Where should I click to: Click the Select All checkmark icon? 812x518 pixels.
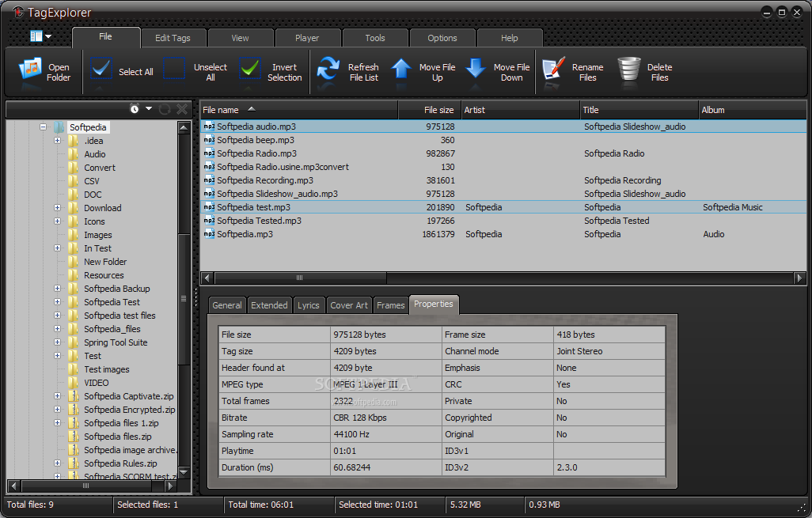101,68
